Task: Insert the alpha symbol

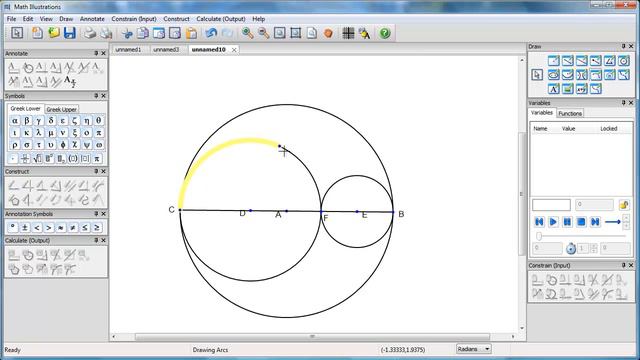Action: [x=14, y=120]
